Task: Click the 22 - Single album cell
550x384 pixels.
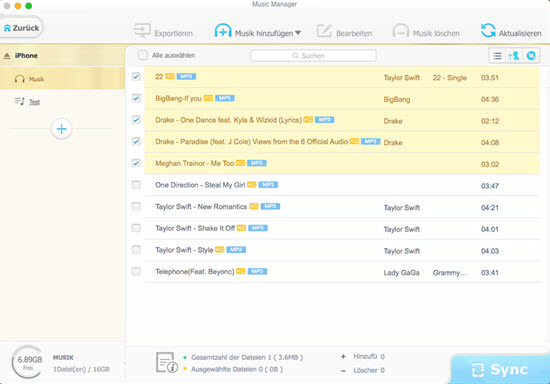Action: (450, 78)
